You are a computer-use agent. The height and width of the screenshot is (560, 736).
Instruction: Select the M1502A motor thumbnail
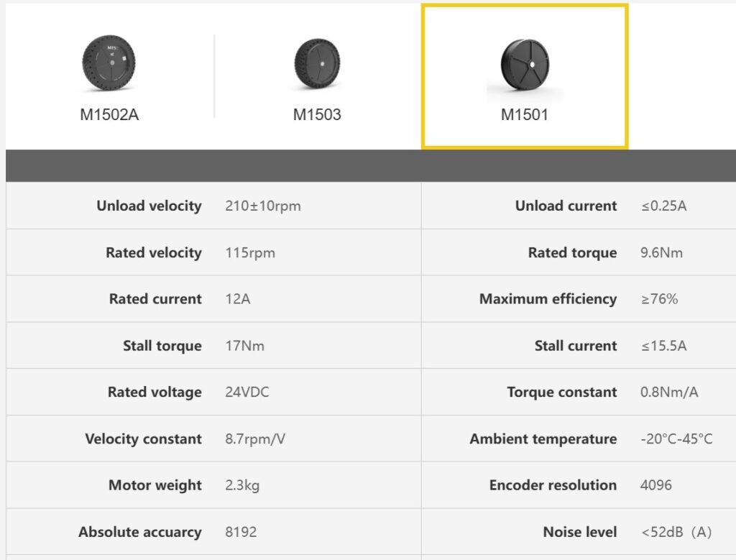point(109,63)
